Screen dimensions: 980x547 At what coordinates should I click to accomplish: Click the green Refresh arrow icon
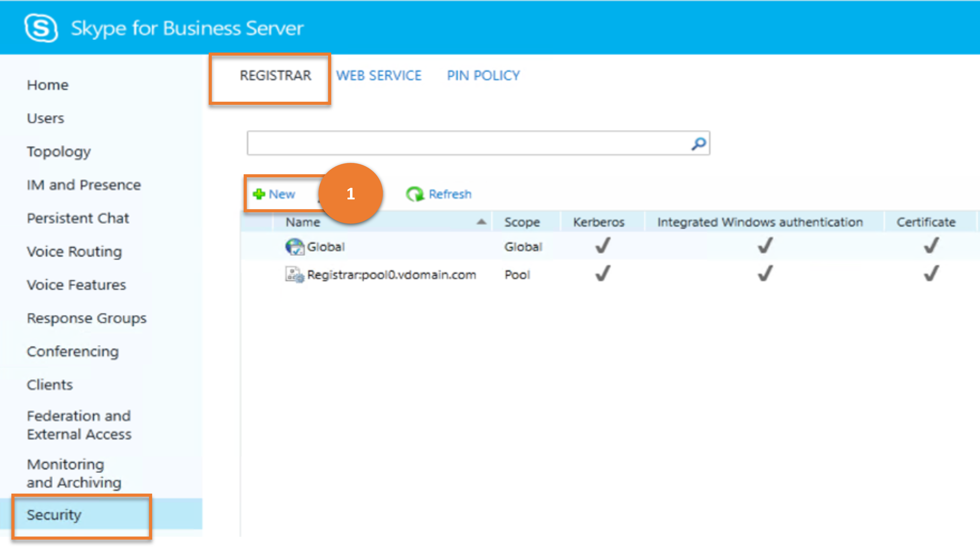pos(415,194)
